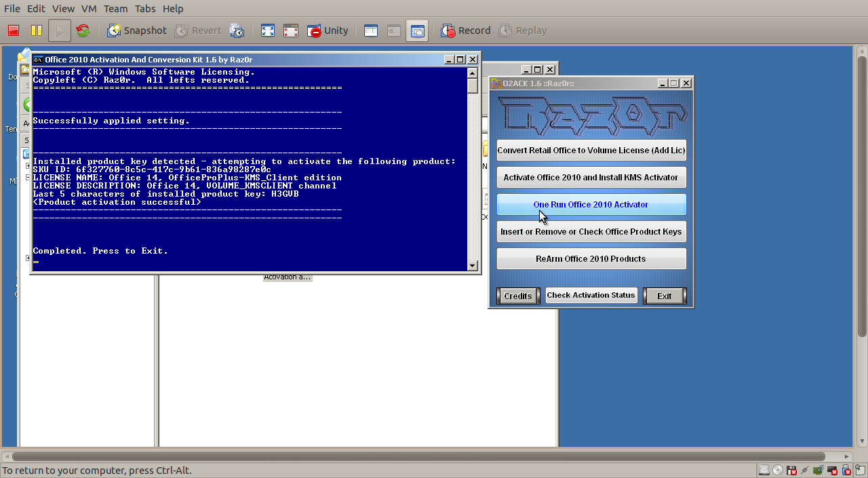Open the Team menu
The image size is (868, 478).
coord(115,9)
